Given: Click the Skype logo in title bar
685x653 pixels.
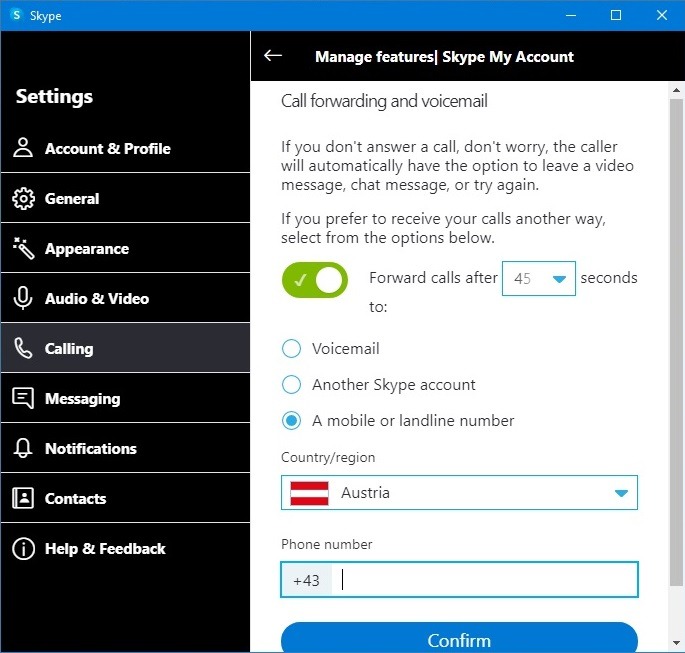Looking at the screenshot, I should coord(16,15).
